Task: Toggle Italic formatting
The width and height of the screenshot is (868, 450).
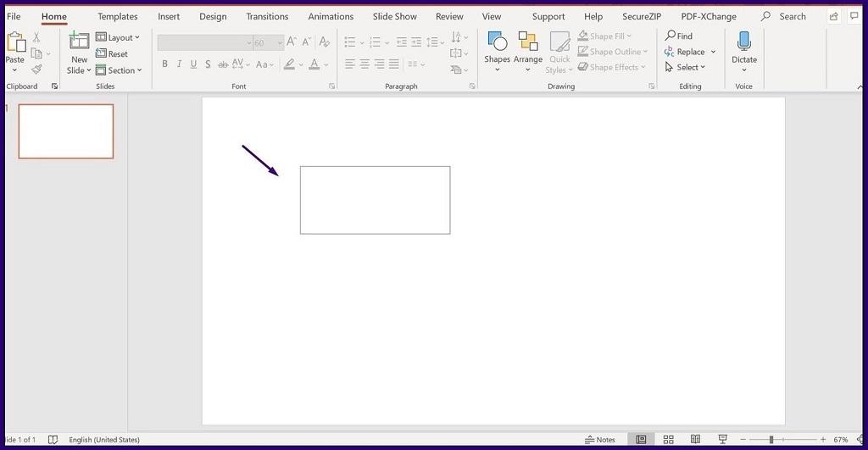Action: coord(179,64)
